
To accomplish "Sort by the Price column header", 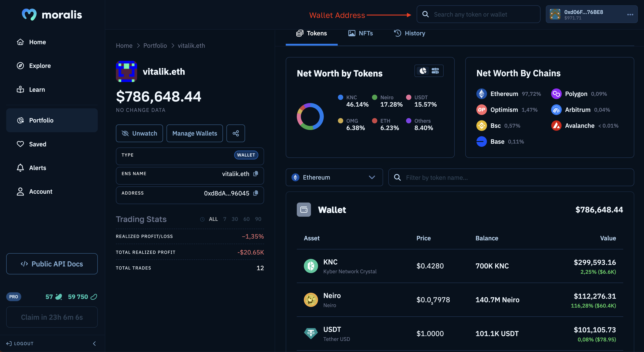I will [424, 238].
